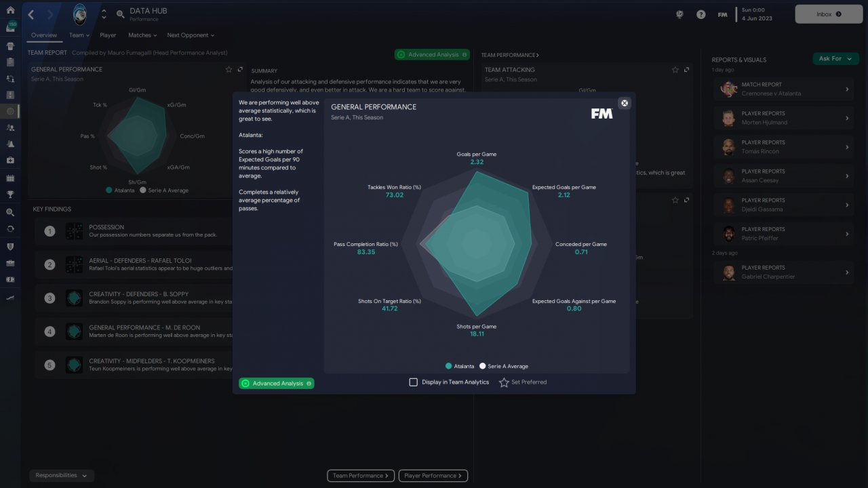Open the Medical Centre kit icon

point(10,161)
